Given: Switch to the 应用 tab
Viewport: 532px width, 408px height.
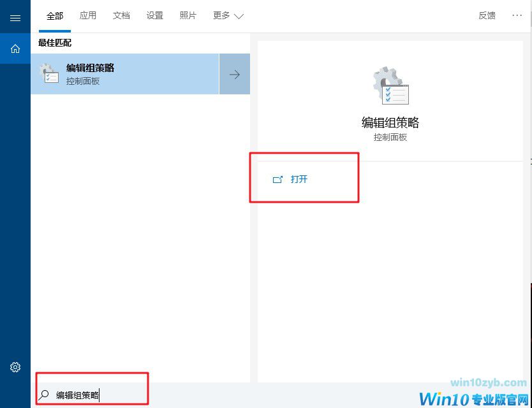Looking at the screenshot, I should click(x=88, y=15).
